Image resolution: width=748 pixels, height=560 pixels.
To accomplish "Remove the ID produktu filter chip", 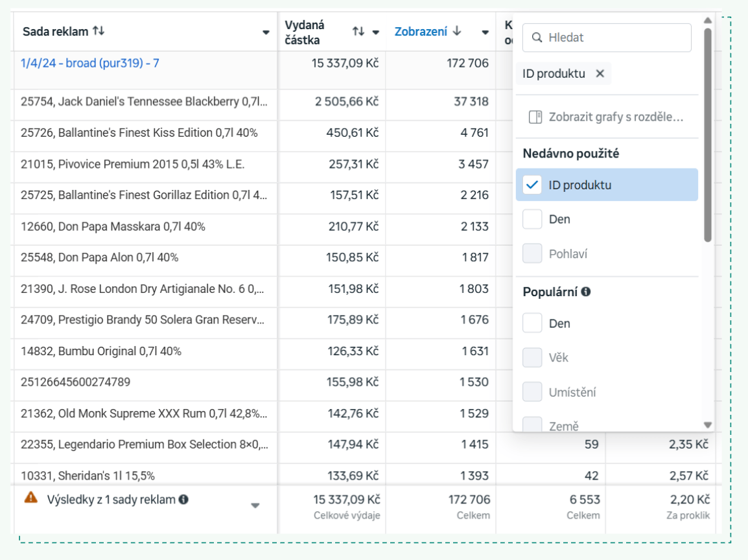I will [x=600, y=74].
